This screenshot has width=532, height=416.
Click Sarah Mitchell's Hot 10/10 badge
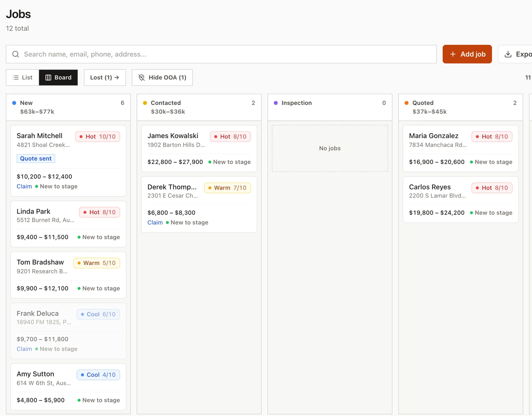[x=98, y=137]
